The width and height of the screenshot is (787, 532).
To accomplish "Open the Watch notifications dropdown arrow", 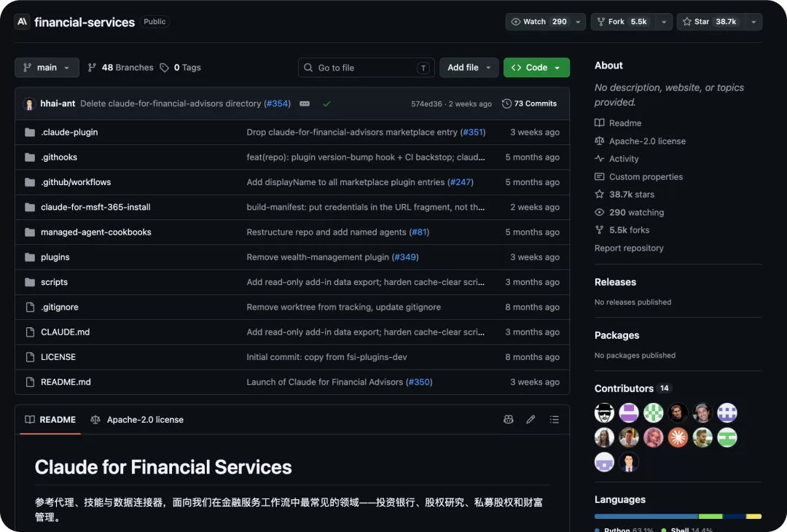I will [578, 22].
